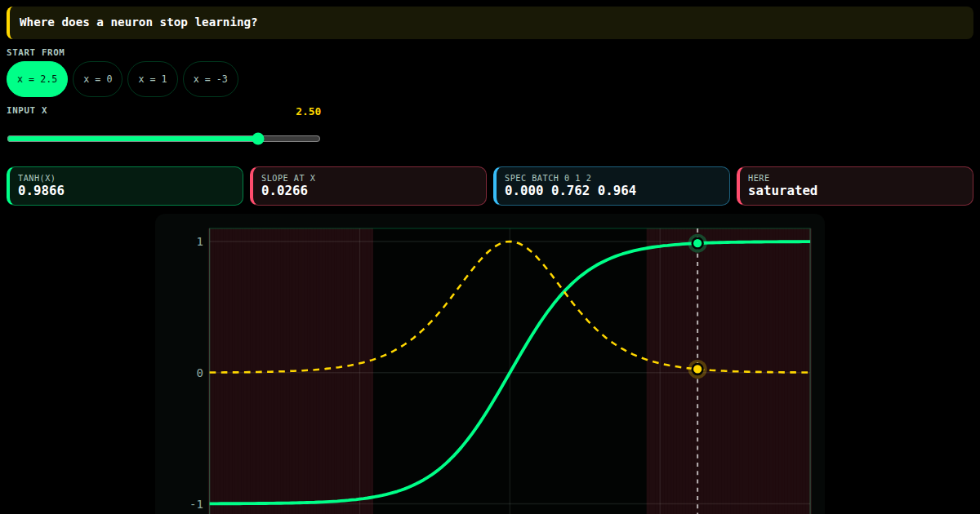Click the SPEC BATCH 0 1 2 card
The width and height of the screenshot is (980, 514).
tap(612, 186)
